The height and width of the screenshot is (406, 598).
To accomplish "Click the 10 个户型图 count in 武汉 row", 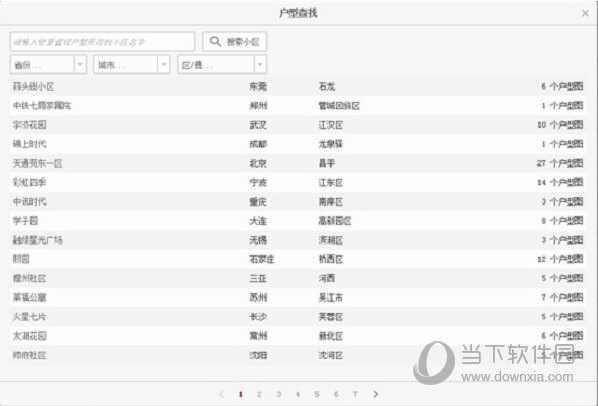I will (x=560, y=125).
